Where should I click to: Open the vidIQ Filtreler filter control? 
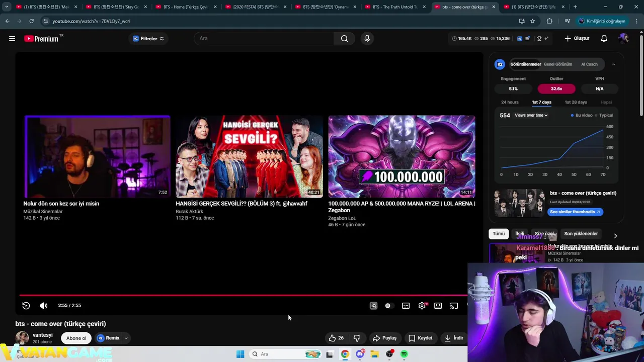point(148,39)
